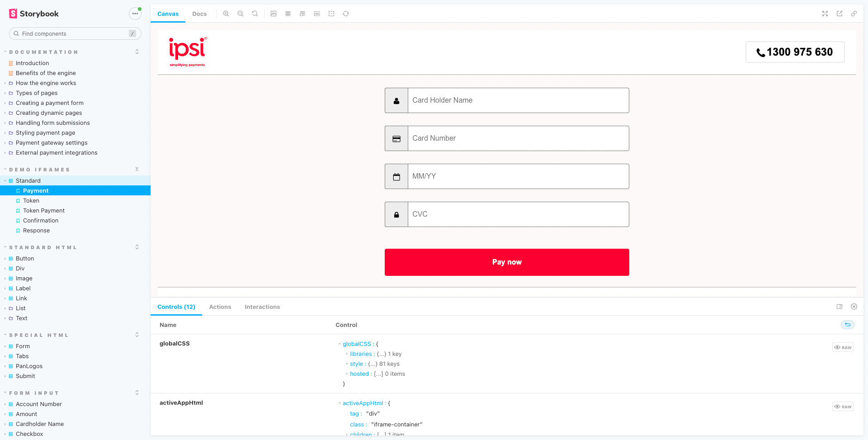This screenshot has height=440, width=868.
Task: Click the Pay now button
Action: pos(507,262)
